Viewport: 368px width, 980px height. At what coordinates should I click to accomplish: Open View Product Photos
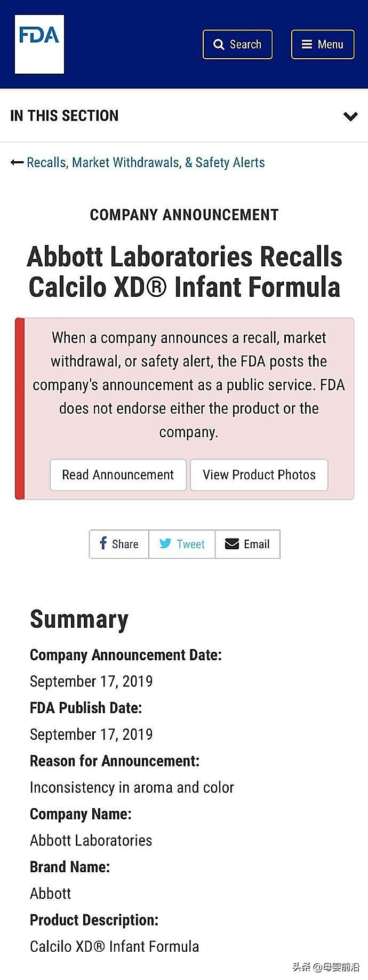(259, 475)
